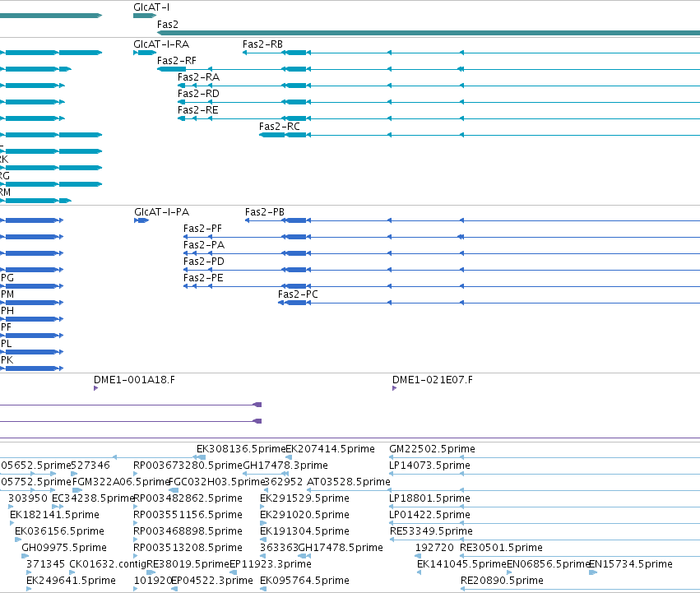Click EST EK291529.5prime
This screenshot has height=593, width=700.
[304, 498]
